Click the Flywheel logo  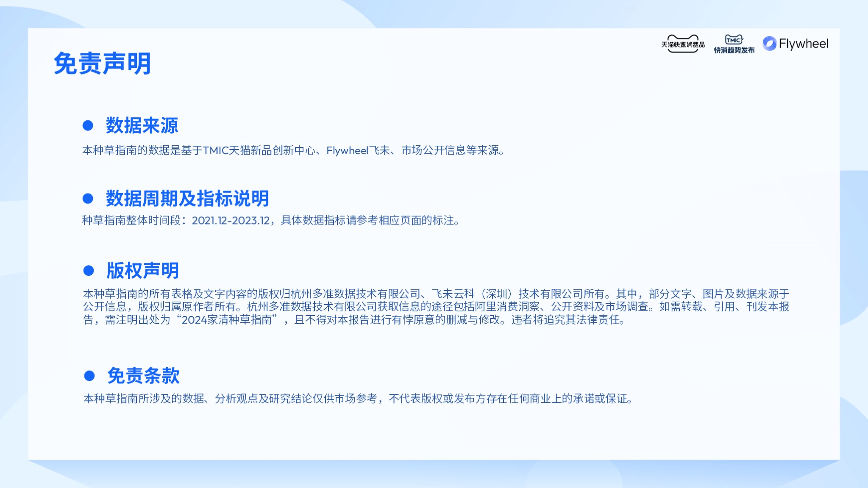pos(795,44)
